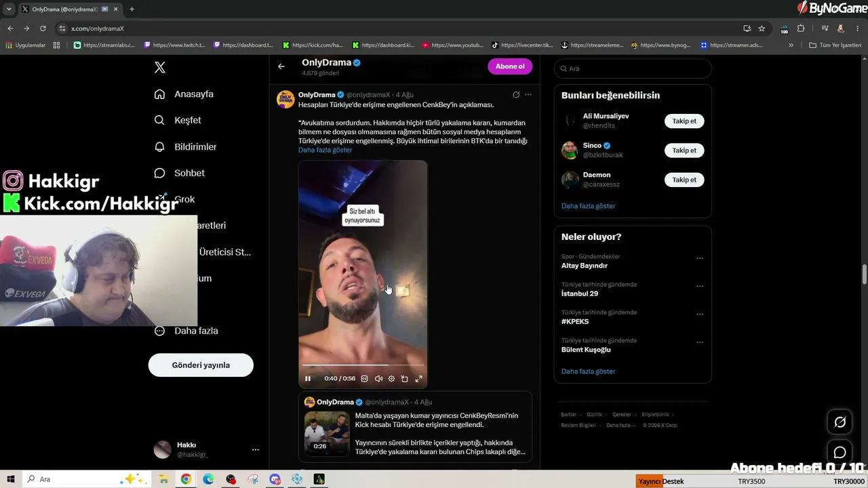Open the Şartlar terms footer link
This screenshot has height=488, width=868.
tap(568, 415)
